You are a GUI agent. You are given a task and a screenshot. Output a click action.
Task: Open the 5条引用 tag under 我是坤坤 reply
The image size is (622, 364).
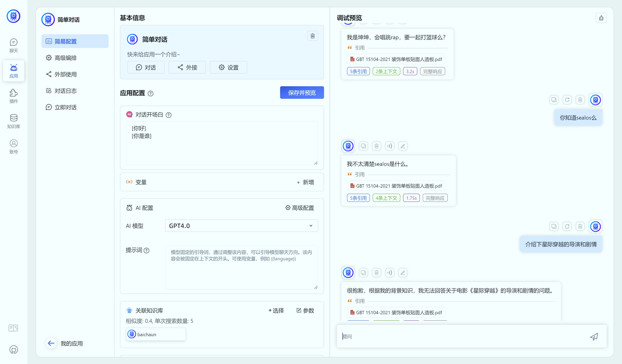[x=358, y=72]
